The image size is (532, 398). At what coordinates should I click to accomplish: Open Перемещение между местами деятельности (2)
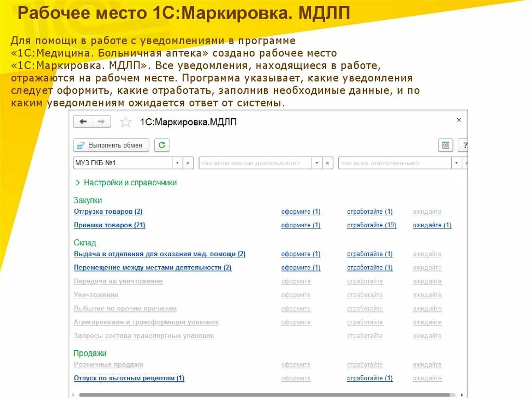[152, 267]
